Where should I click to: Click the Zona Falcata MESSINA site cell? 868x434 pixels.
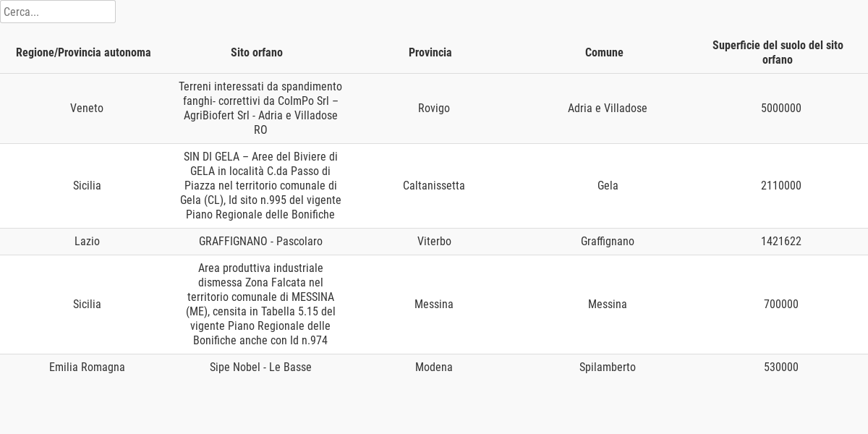click(260, 304)
